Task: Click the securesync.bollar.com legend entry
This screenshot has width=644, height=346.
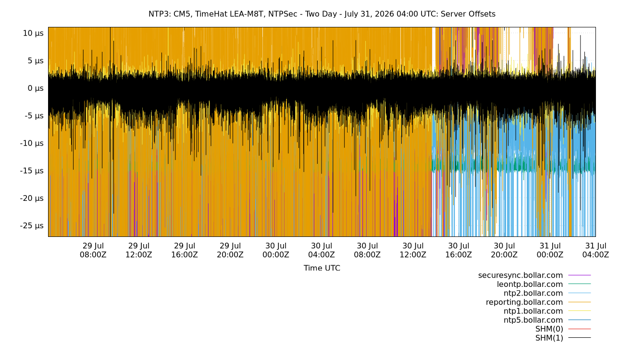Action: tap(520, 275)
